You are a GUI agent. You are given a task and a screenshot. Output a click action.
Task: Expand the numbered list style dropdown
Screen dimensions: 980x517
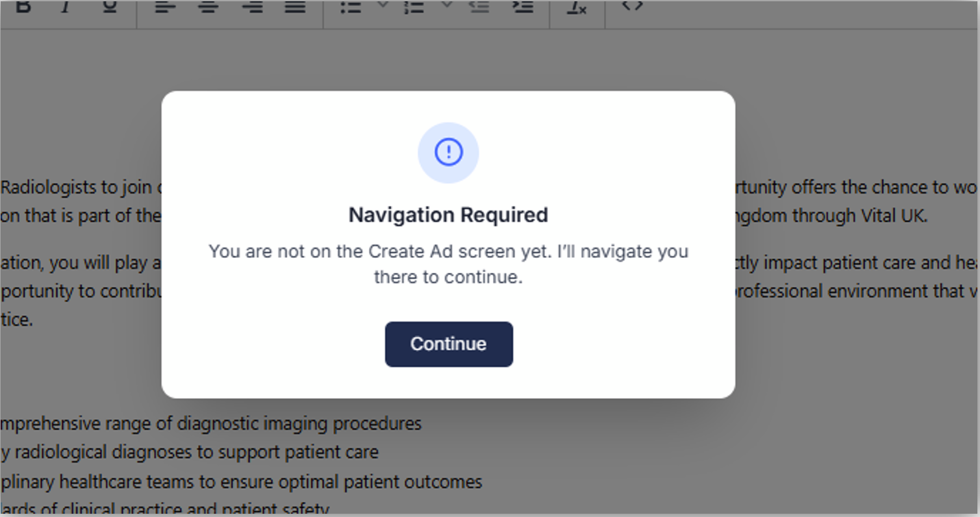point(447,5)
